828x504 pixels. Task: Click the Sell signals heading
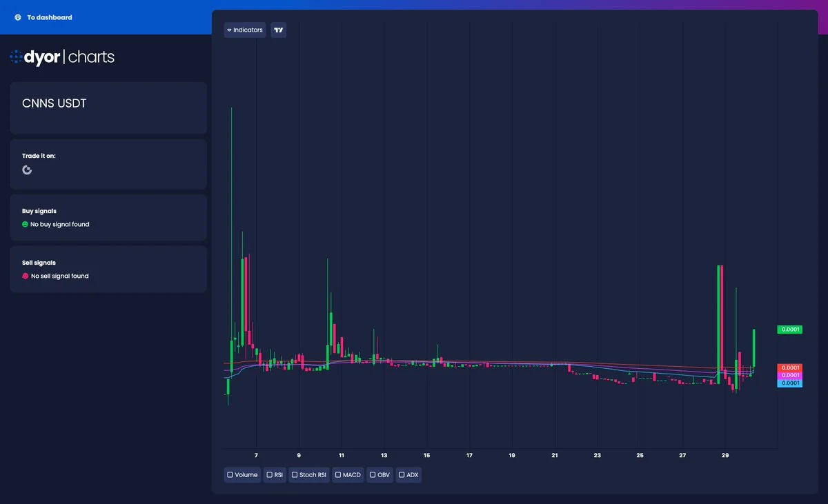tap(39, 263)
